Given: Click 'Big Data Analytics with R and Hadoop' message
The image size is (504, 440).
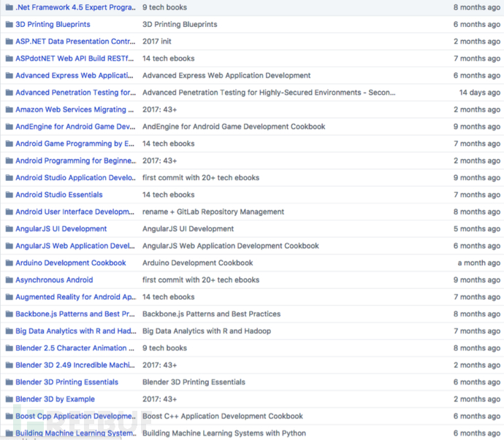Looking at the screenshot, I should (x=207, y=331).
